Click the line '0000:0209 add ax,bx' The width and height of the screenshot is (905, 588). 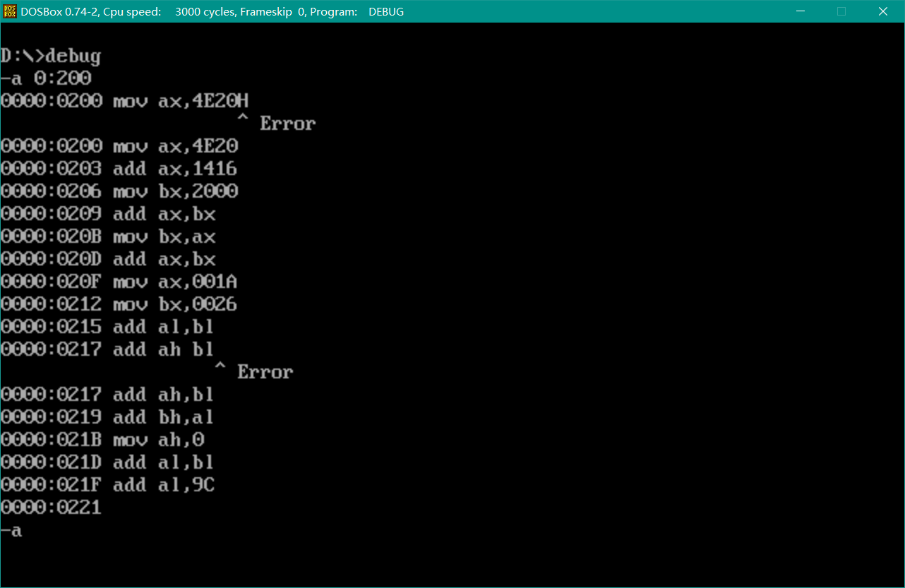coord(108,214)
